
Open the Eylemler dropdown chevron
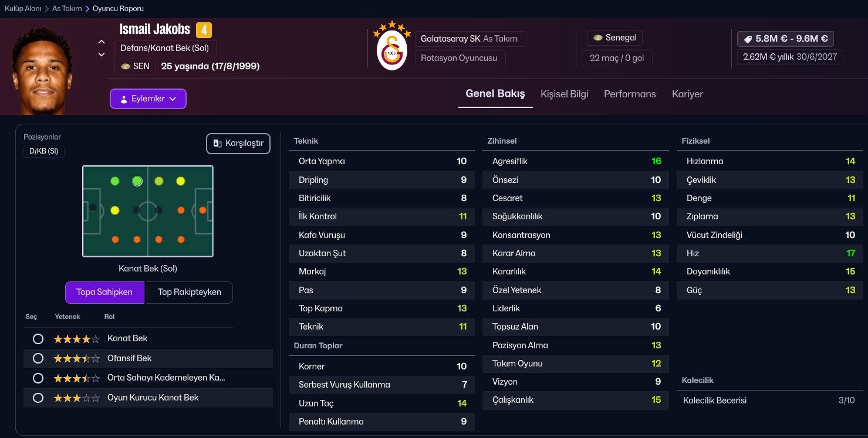coord(173,99)
